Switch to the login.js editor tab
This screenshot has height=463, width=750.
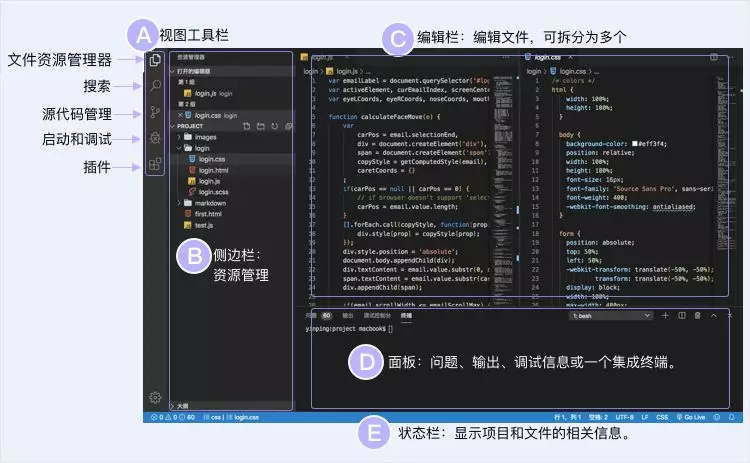pyautogui.click(x=324, y=57)
